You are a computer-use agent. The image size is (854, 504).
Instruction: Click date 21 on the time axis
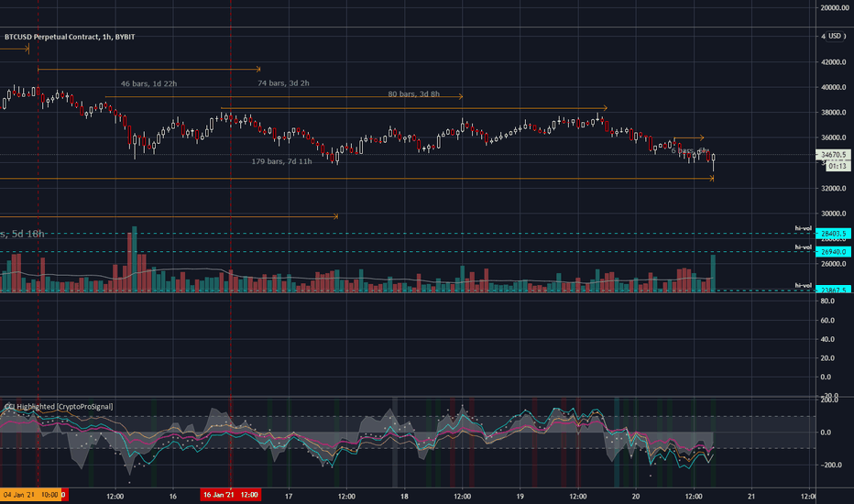[751, 497]
